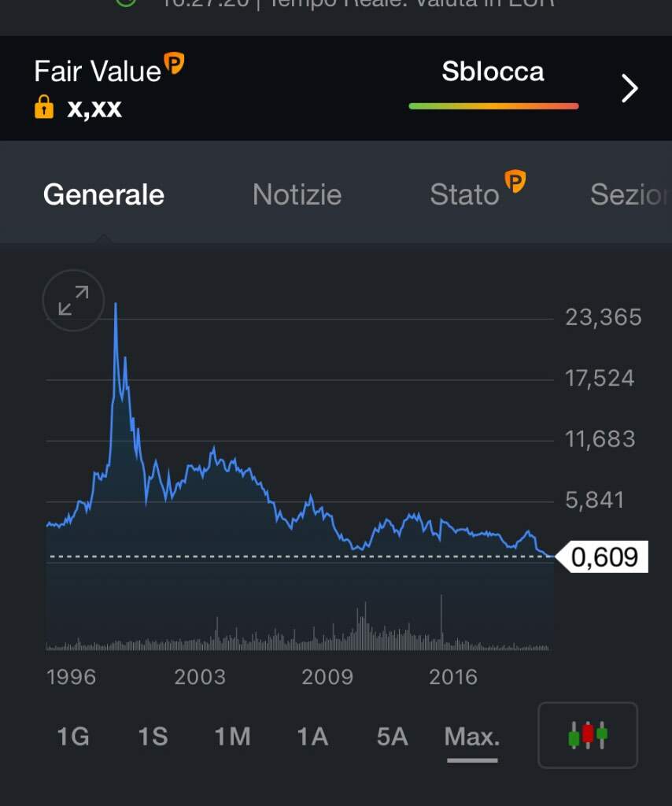Tap the 1998 price peak on chart
This screenshot has width=672, height=806.
(116, 305)
